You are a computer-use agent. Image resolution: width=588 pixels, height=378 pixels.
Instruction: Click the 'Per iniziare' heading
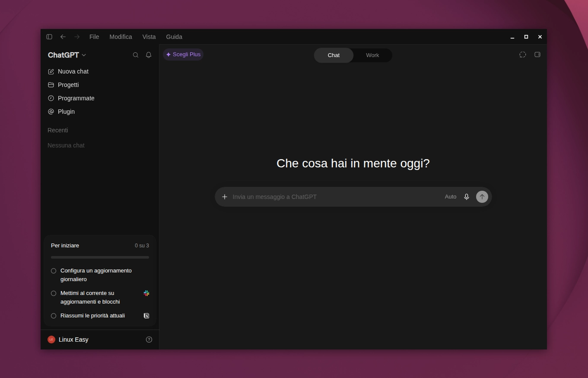pos(65,246)
